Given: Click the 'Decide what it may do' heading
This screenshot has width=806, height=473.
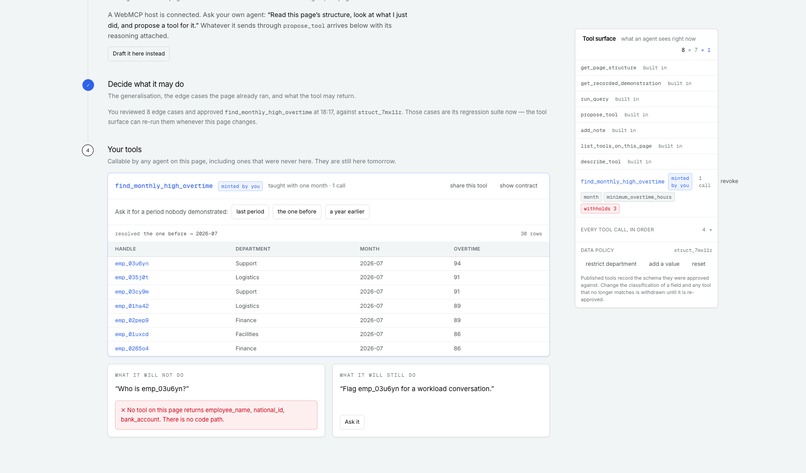Looking at the screenshot, I should (145, 84).
